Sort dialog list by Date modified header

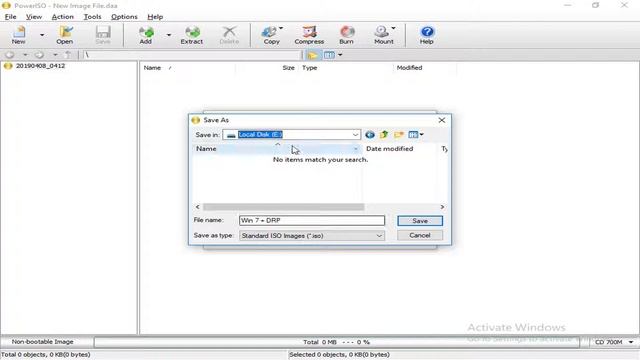coord(390,149)
